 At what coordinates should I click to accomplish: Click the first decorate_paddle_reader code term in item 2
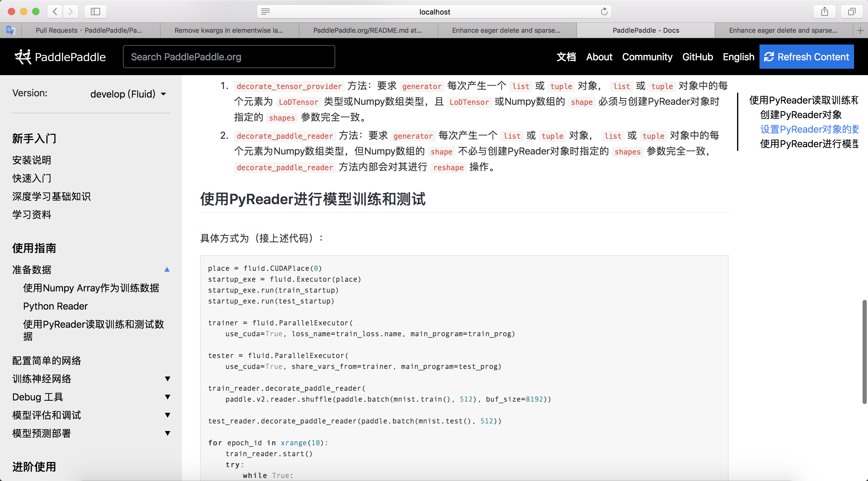(285, 136)
